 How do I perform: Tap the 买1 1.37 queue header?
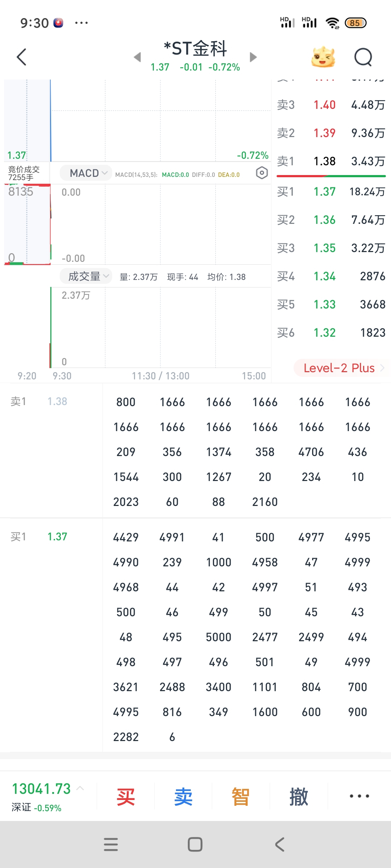[39, 537]
